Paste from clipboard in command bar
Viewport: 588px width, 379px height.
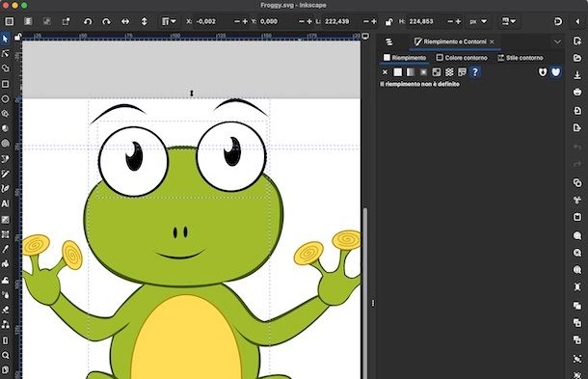coord(577,217)
